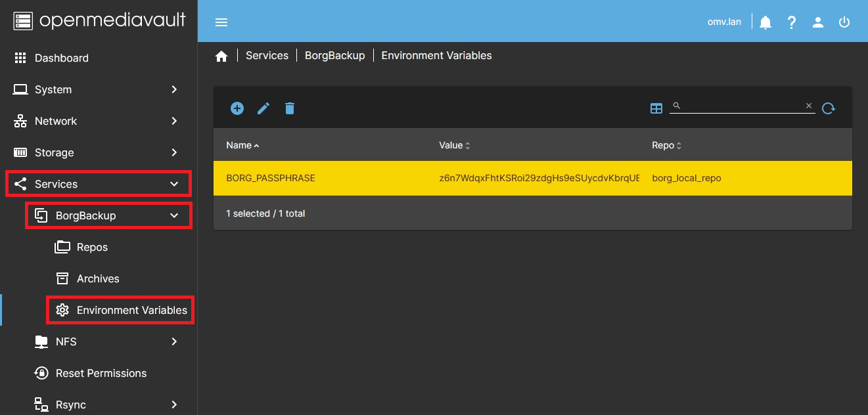Click the delete trash icon
The image size is (868, 415).
(x=290, y=108)
